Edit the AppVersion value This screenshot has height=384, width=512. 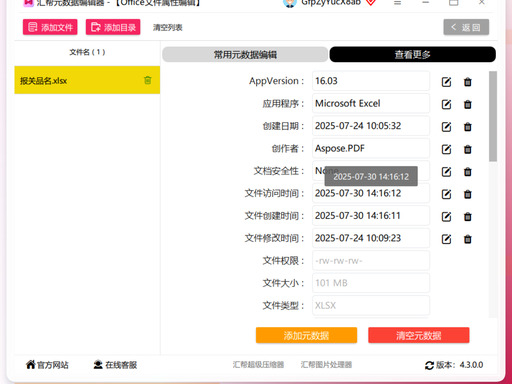[x=446, y=82]
